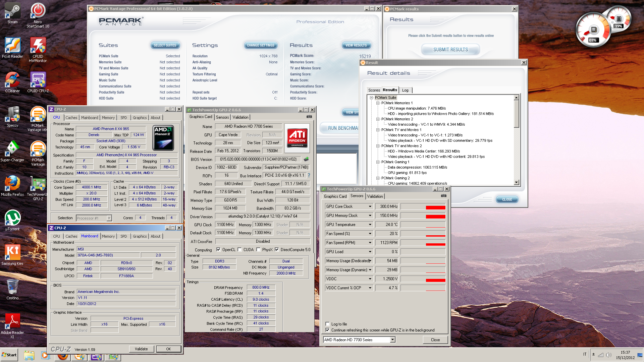This screenshot has width=644, height=362.
Task: Switch to the Caches tab in CPU-Z
Action: point(71,118)
